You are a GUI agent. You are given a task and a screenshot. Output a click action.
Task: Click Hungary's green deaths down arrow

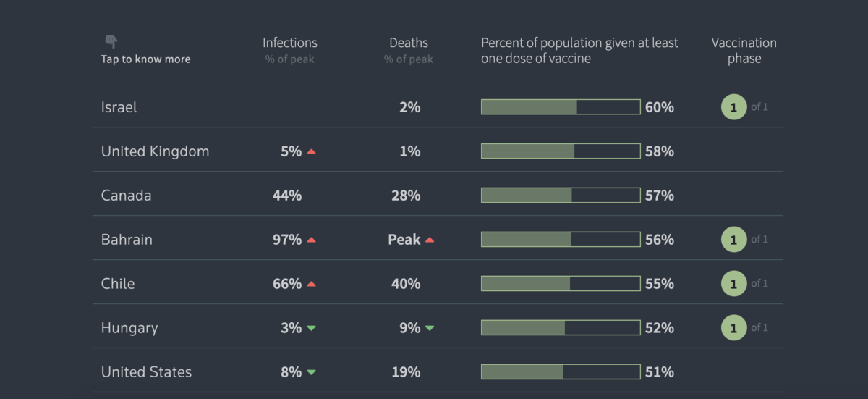430,328
